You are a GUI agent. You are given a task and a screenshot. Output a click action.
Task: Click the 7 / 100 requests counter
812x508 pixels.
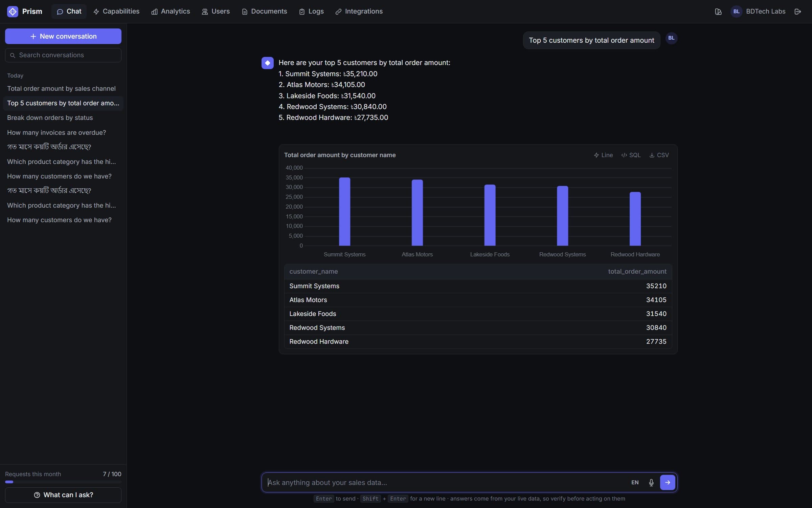112,474
